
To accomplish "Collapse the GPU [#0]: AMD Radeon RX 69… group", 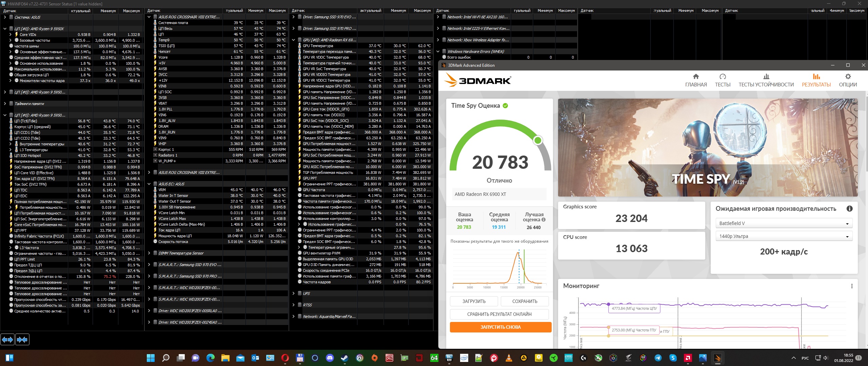I will tap(293, 40).
